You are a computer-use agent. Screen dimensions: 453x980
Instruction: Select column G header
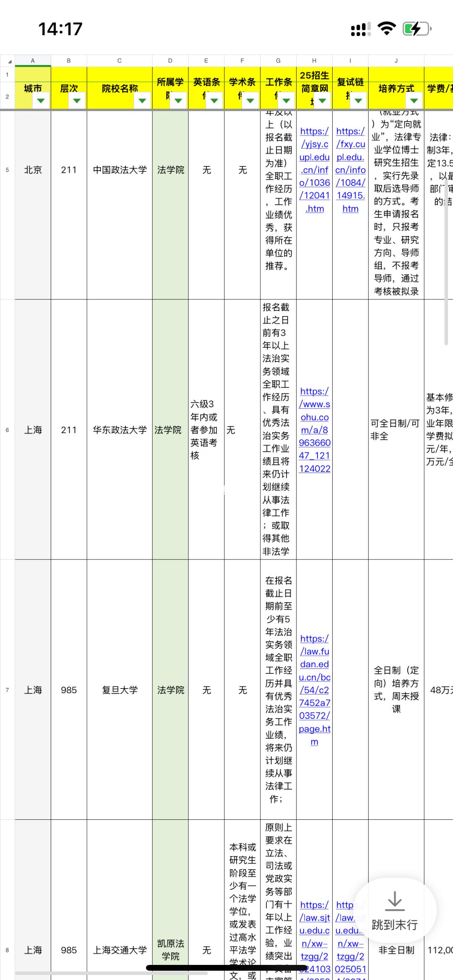pos(279,61)
